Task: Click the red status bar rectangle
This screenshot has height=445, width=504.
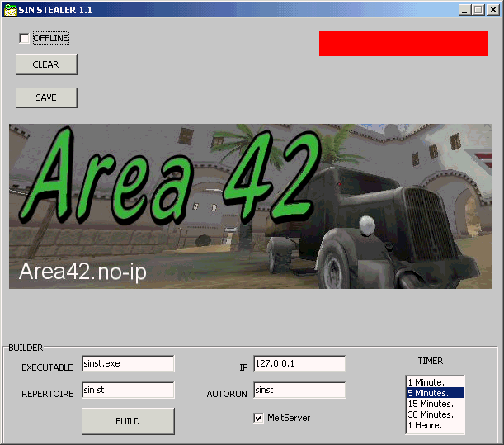Action: click(x=403, y=44)
